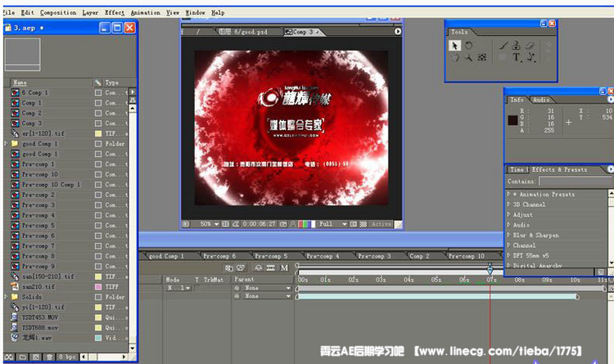614x364 pixels.
Task: Switch to the Pre-comp 6 timeline tab
Action: (219, 256)
